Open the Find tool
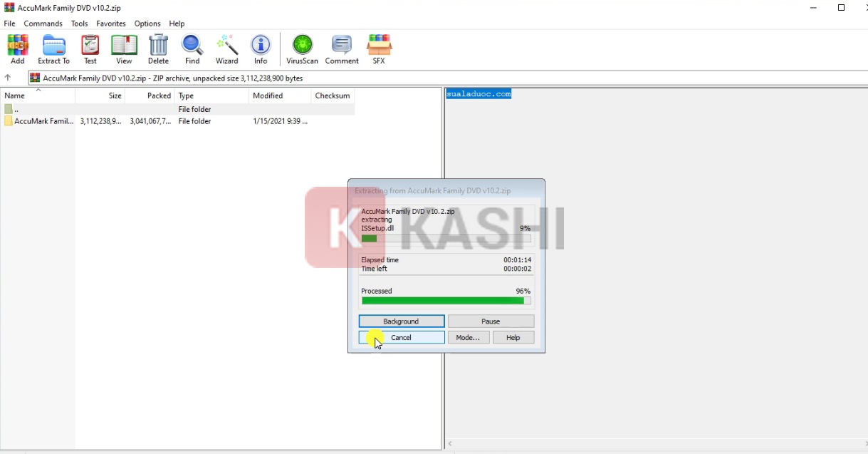 click(x=192, y=48)
